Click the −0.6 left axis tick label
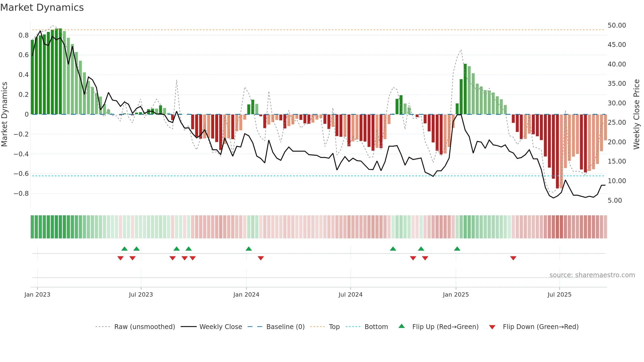Image resolution: width=644 pixels, height=362 pixels. tap(21, 174)
